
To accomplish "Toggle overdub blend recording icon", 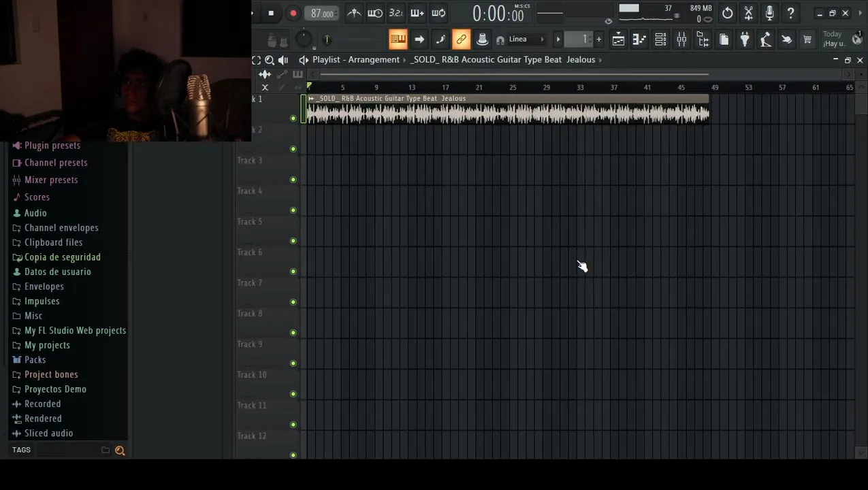I will pos(417,13).
